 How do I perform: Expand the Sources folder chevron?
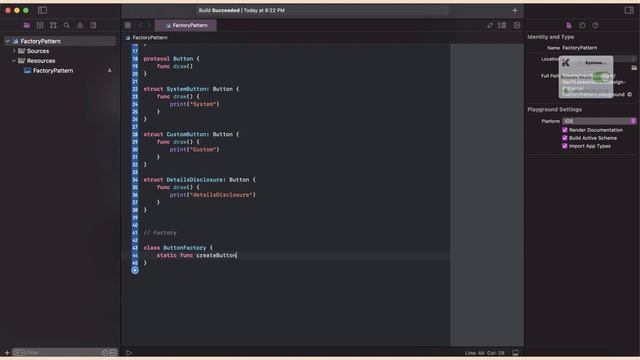(14, 51)
